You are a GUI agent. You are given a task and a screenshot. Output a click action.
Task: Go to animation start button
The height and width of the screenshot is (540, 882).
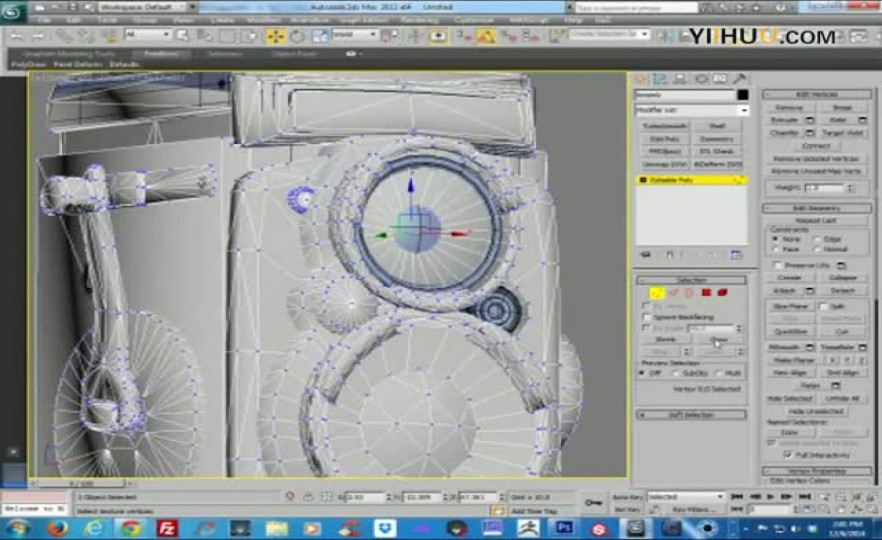(x=737, y=497)
